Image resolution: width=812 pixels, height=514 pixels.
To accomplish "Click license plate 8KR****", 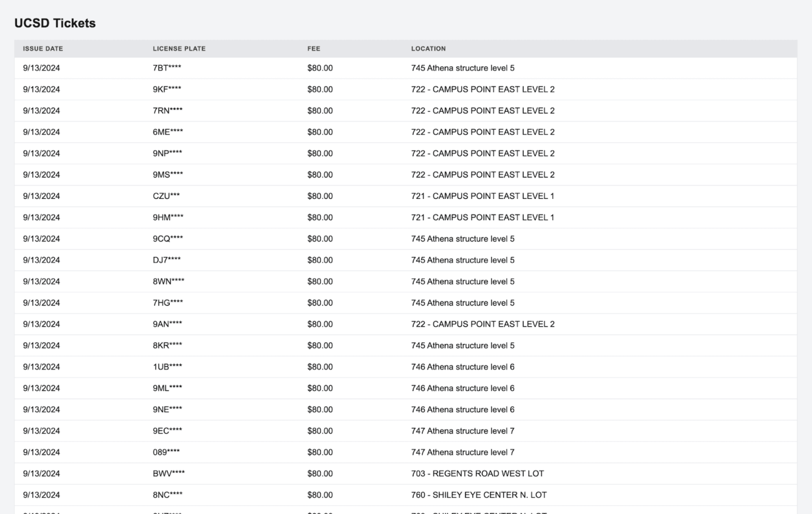I will (167, 345).
